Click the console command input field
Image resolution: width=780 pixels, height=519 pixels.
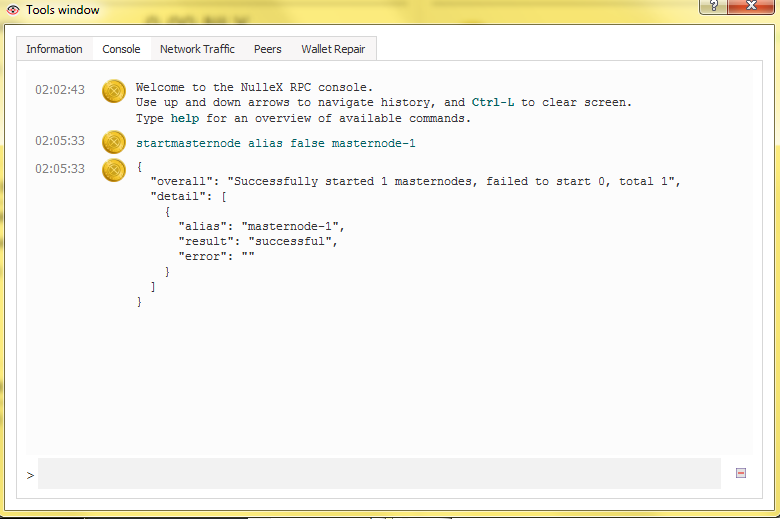click(x=379, y=473)
